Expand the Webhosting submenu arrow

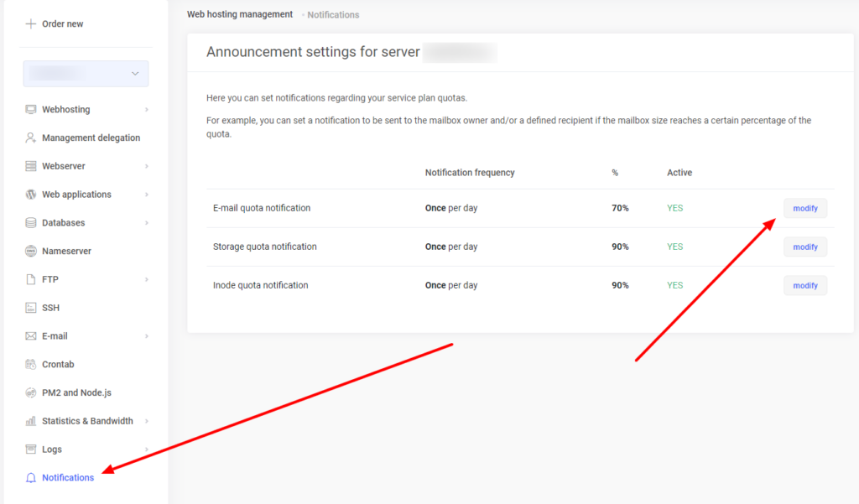click(147, 110)
